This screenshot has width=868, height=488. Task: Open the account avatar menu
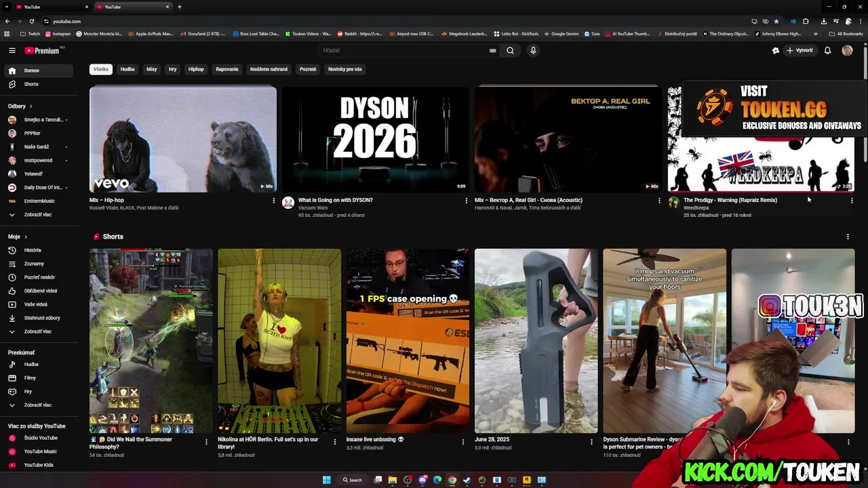847,50
